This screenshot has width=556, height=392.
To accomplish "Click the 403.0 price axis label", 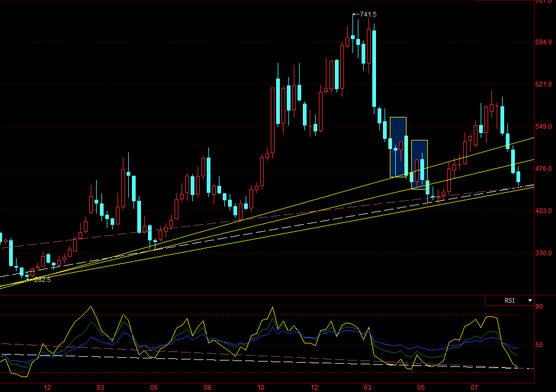I will [543, 211].
